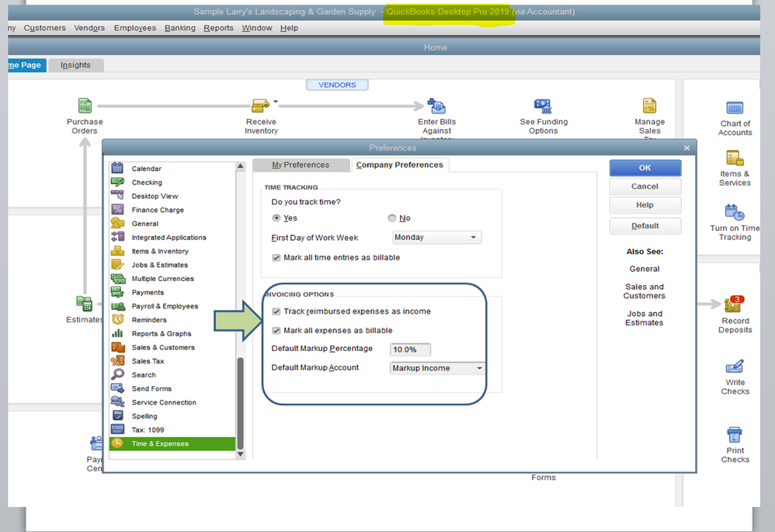Image resolution: width=775 pixels, height=532 pixels.
Task: Select Spelling preference category
Action: [172, 416]
